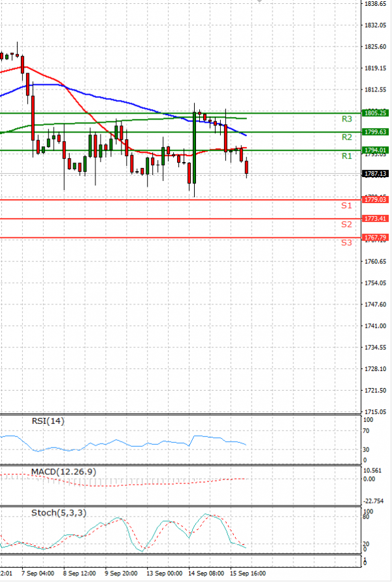The width and height of the screenshot is (392, 582).
Task: Click the black 1787.13 current price tag
Action: [375, 173]
